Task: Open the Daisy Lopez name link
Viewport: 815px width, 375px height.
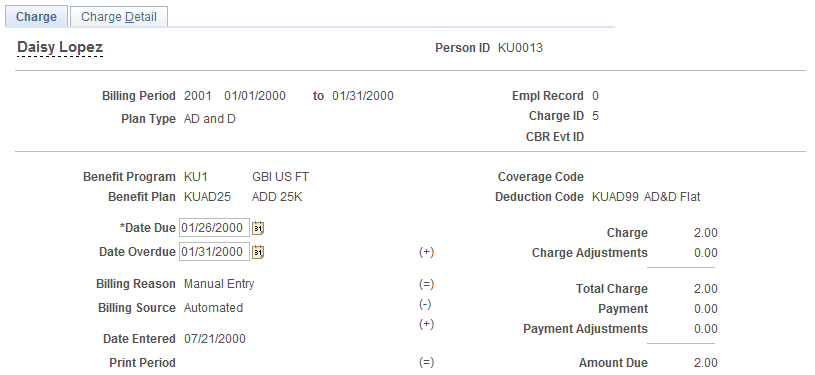Action: click(60, 47)
